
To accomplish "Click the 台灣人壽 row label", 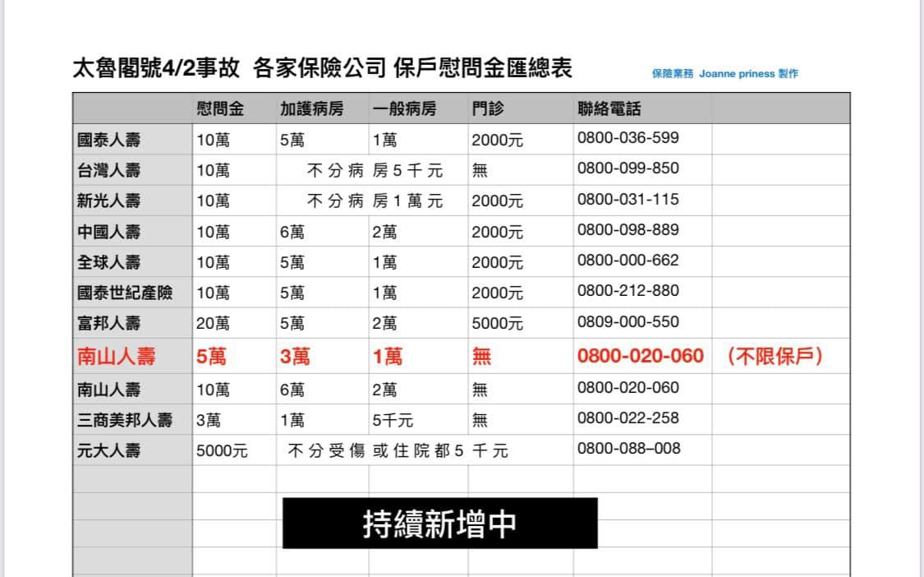I will (x=109, y=170).
